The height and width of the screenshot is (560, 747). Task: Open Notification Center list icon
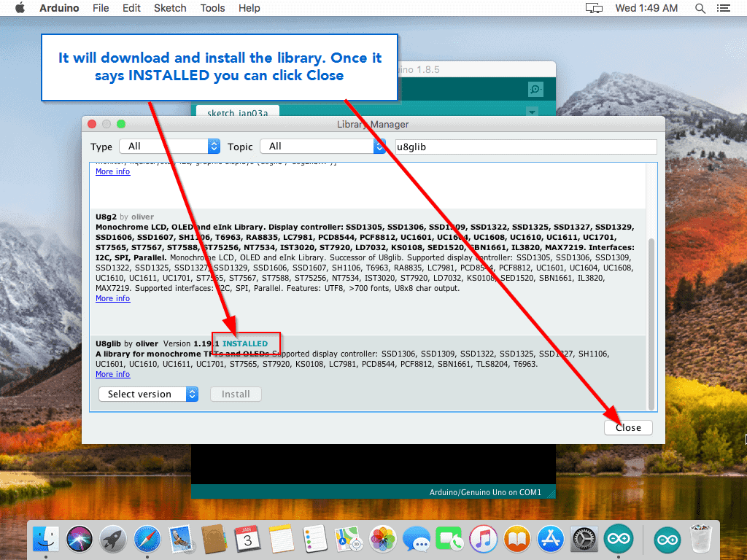[723, 8]
